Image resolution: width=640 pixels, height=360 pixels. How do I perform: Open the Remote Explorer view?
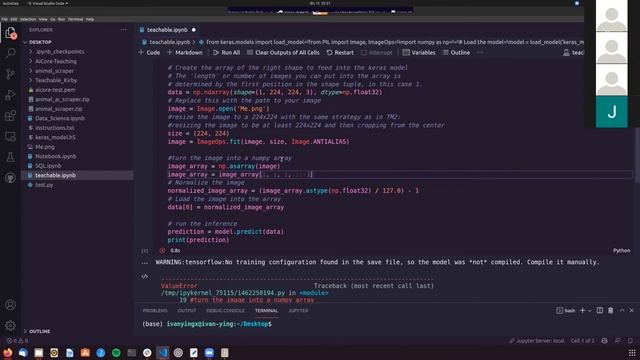11,136
